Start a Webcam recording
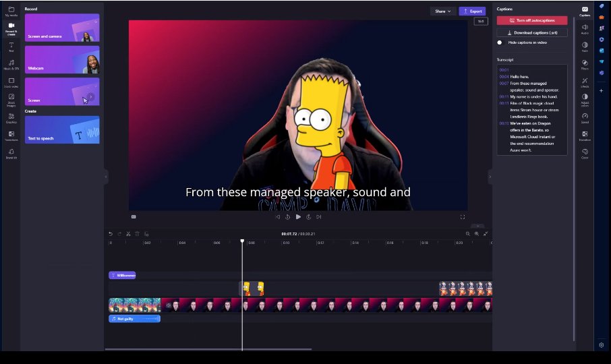The height and width of the screenshot is (364, 611). click(62, 59)
